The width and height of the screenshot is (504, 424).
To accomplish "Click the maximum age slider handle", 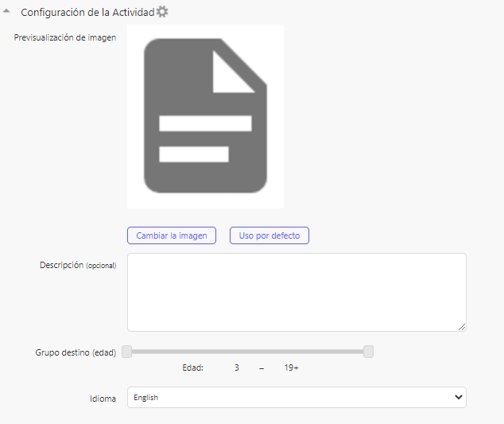I will pos(368,352).
